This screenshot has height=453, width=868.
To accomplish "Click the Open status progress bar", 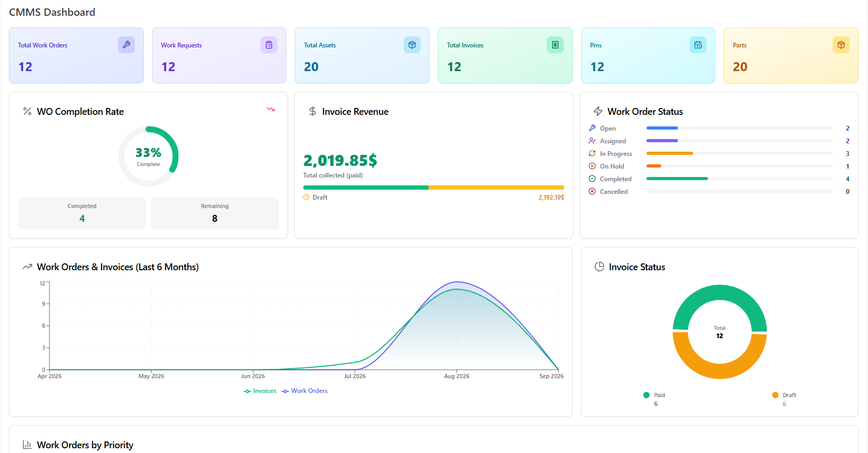I will 740,128.
